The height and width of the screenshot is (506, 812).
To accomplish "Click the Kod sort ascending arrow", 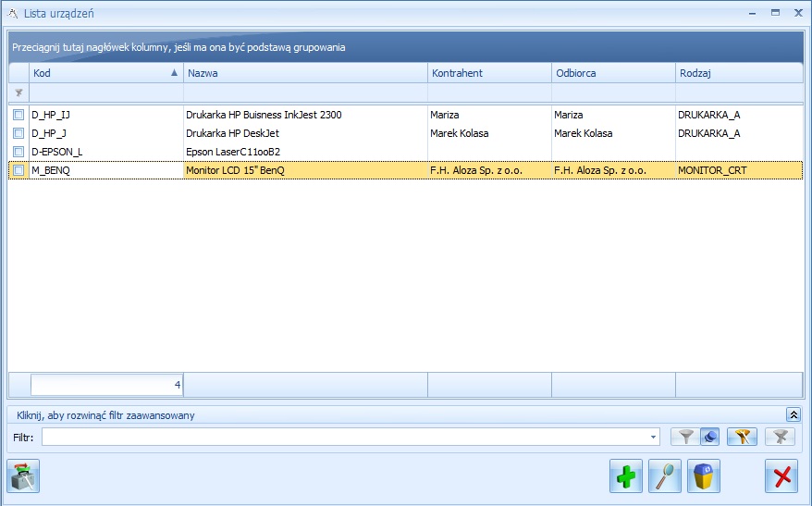I will tap(174, 72).
